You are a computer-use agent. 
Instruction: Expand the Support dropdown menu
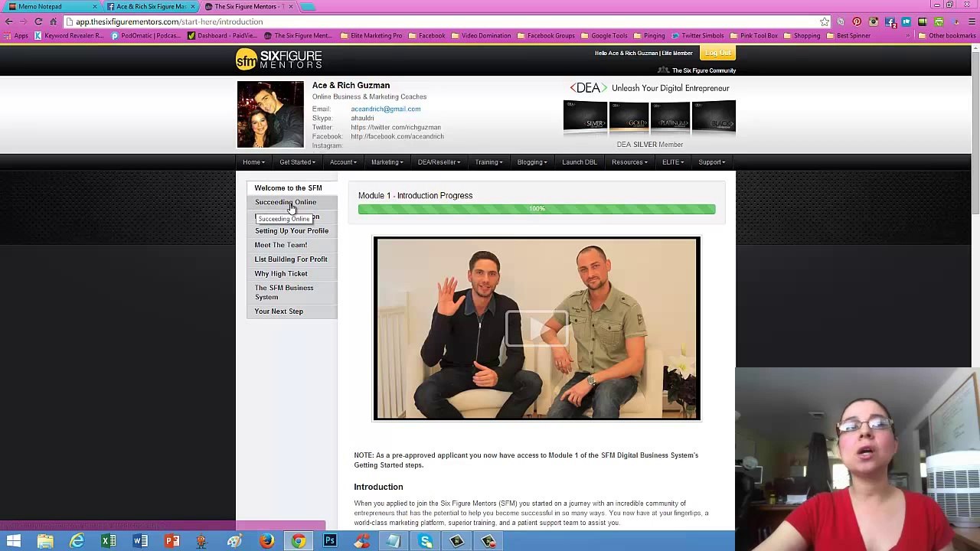point(711,162)
